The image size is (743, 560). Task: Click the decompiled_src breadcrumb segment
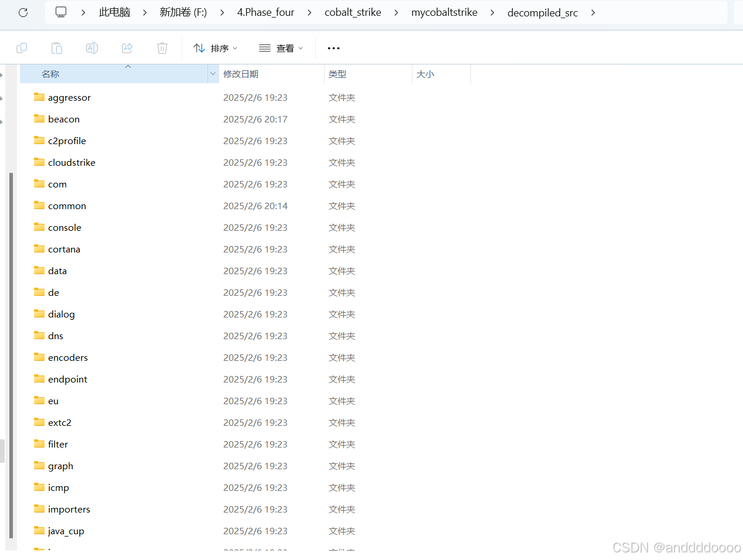(x=543, y=12)
